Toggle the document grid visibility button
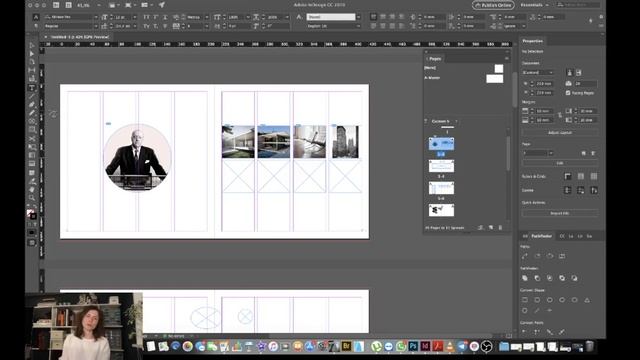 594,176
